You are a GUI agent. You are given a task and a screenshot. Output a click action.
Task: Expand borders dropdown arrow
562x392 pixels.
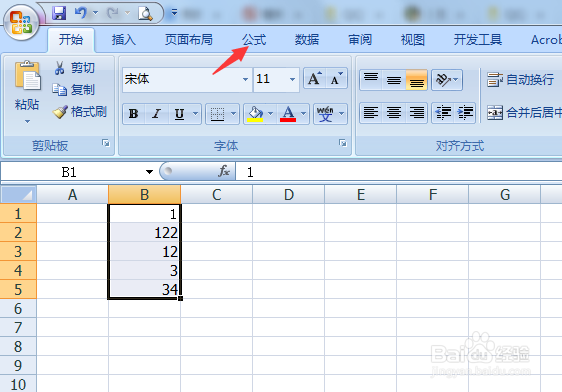pos(233,114)
